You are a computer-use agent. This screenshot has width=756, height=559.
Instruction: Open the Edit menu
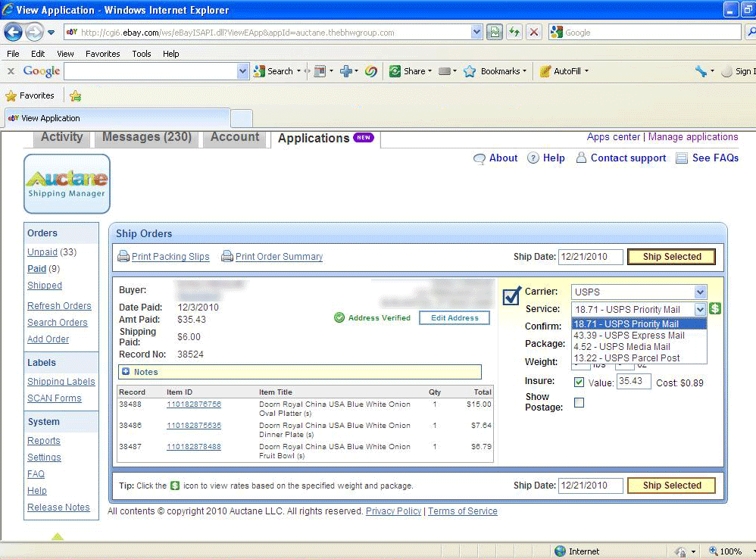[38, 54]
